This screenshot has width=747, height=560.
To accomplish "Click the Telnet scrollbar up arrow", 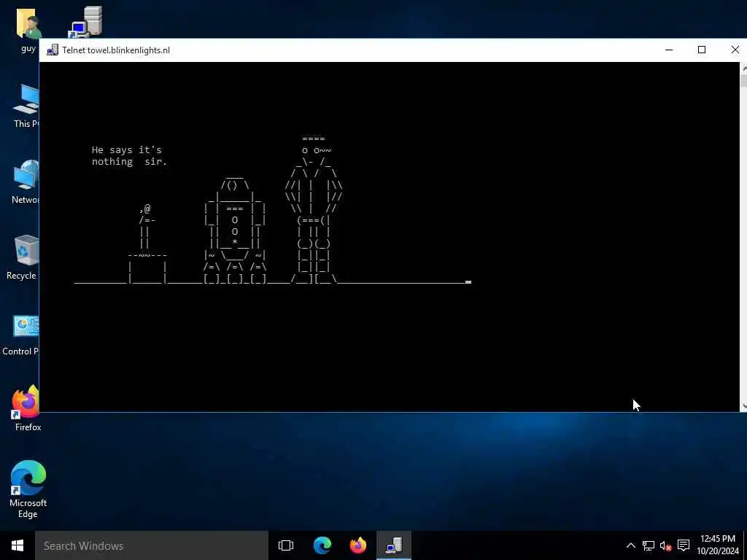I will pos(743,68).
